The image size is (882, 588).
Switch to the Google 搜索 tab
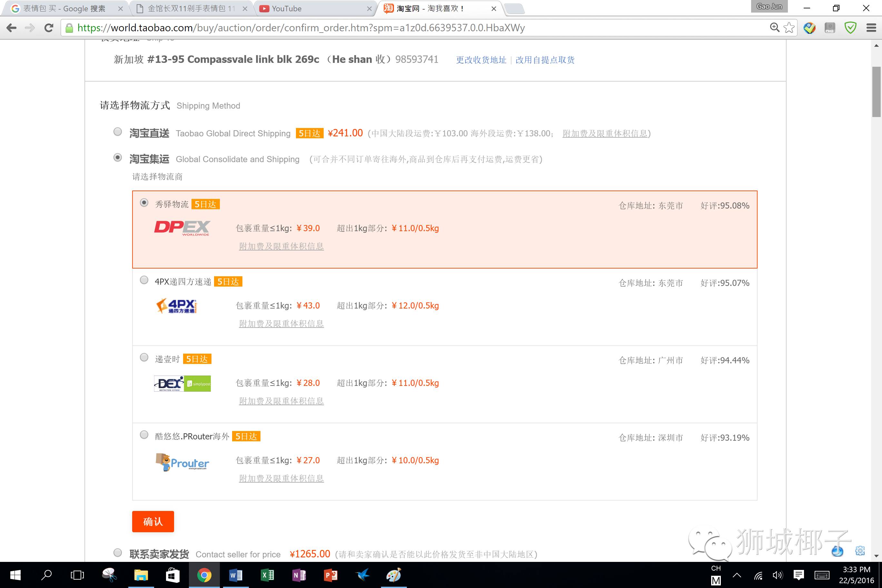[x=64, y=9]
